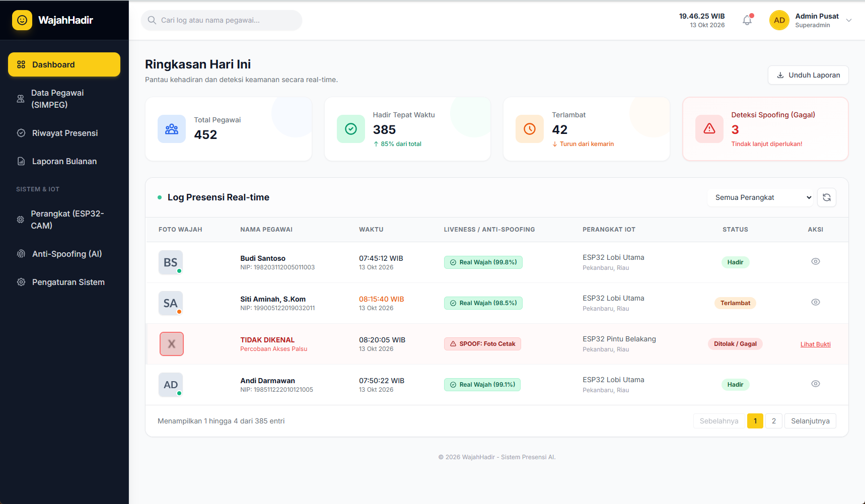Image resolution: width=865 pixels, height=504 pixels.
Task: Open Lihat Bukti link for spoof attempt
Action: click(x=816, y=344)
